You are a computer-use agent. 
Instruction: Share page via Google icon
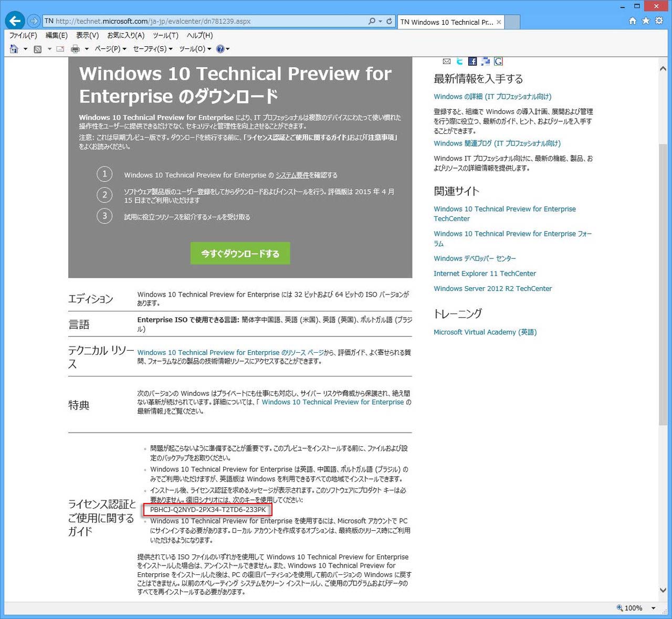498,61
